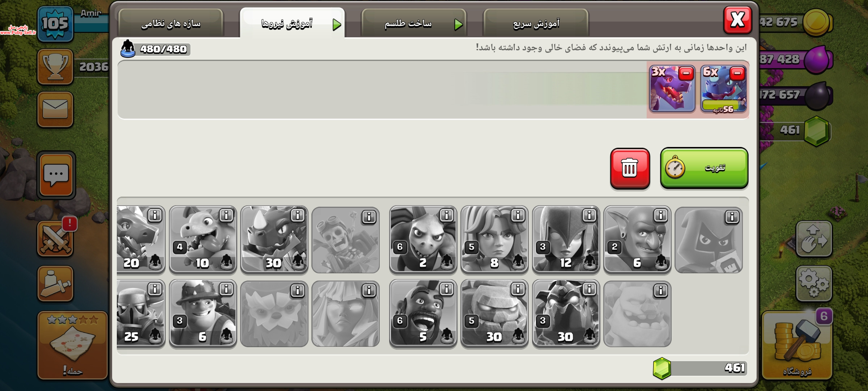Viewport: 868px width, 391px height.
Task: Remove one Dragon from training queue
Action: click(x=686, y=74)
